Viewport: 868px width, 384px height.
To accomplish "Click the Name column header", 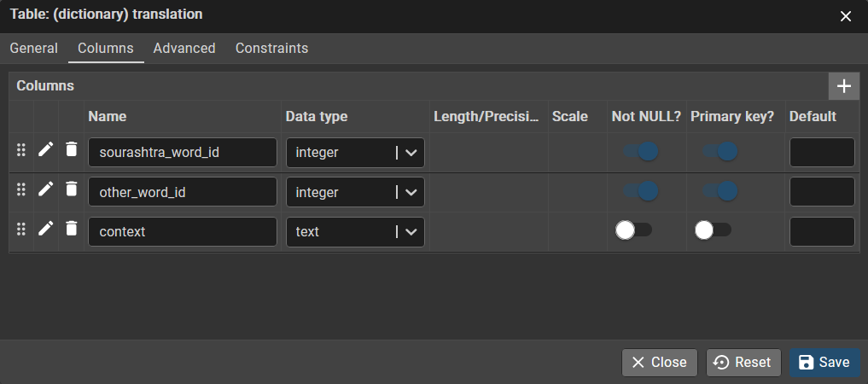I will click(x=108, y=116).
